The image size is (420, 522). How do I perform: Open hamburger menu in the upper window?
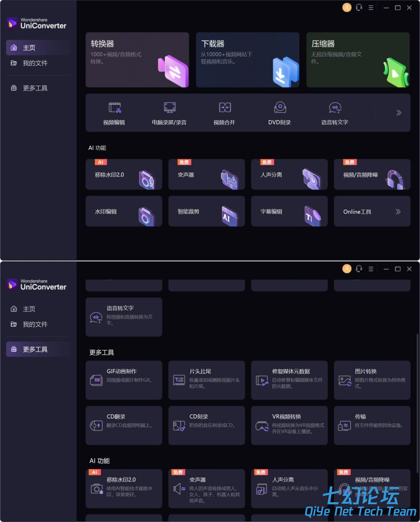(371, 7)
